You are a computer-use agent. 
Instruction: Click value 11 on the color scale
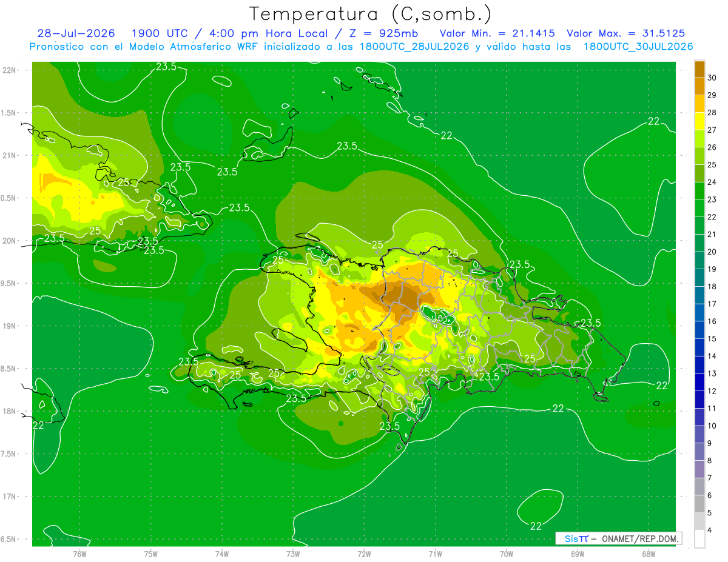pos(712,408)
